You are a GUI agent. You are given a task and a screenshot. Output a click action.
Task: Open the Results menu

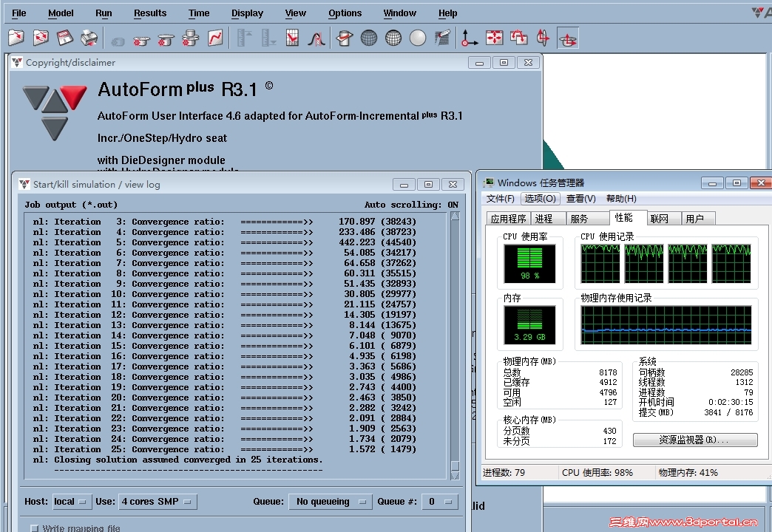(x=150, y=13)
